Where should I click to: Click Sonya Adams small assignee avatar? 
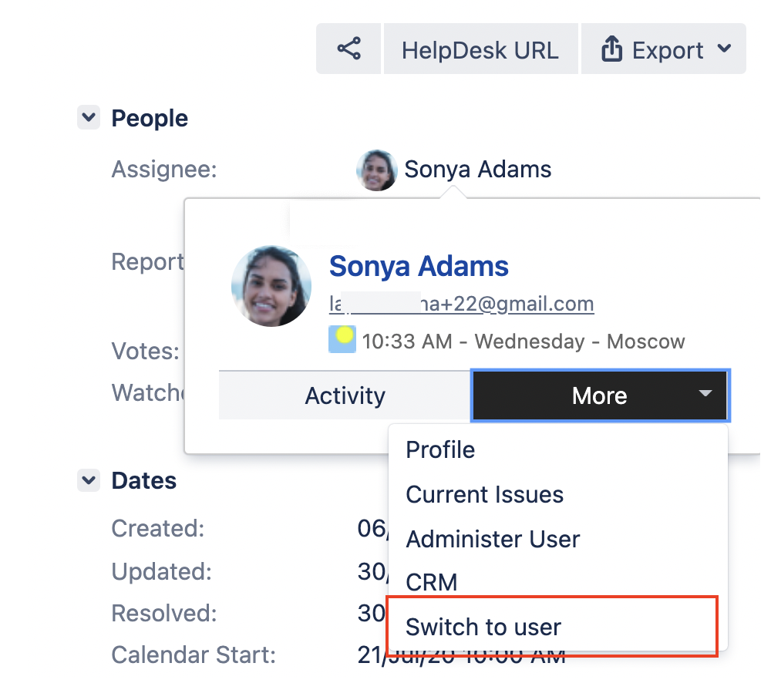pos(376,170)
